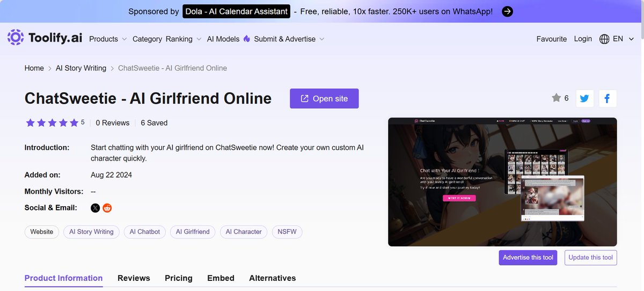Open the Reddit social profile icon

pos(107,208)
